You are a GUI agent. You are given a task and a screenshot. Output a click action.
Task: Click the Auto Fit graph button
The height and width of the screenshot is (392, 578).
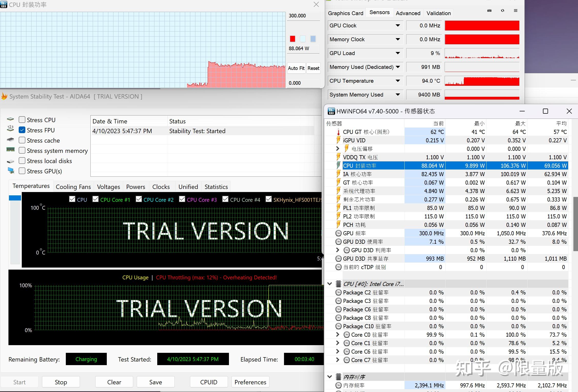[296, 68]
